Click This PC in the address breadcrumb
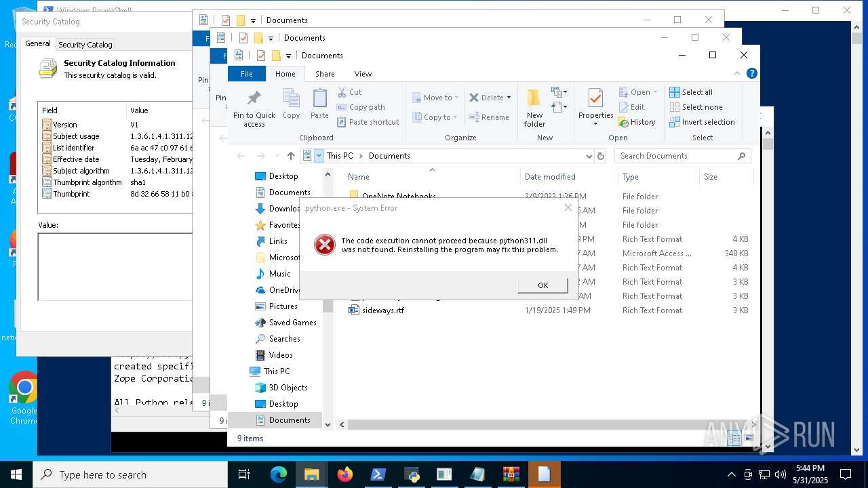 click(340, 156)
